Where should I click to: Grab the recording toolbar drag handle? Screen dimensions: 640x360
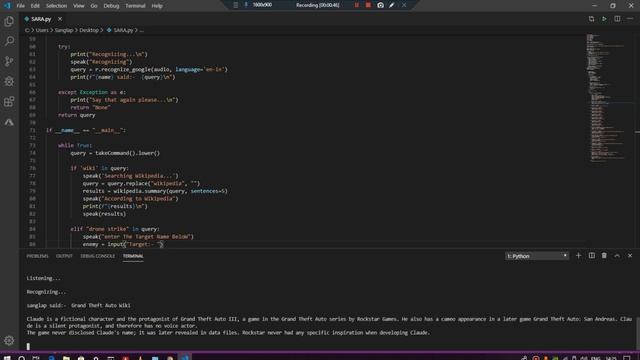coord(236,5)
